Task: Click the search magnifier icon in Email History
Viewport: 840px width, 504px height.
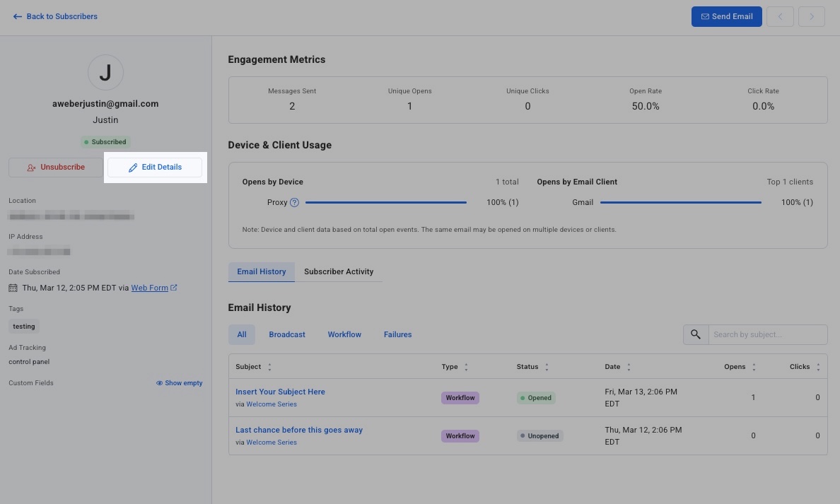Action: [x=696, y=334]
